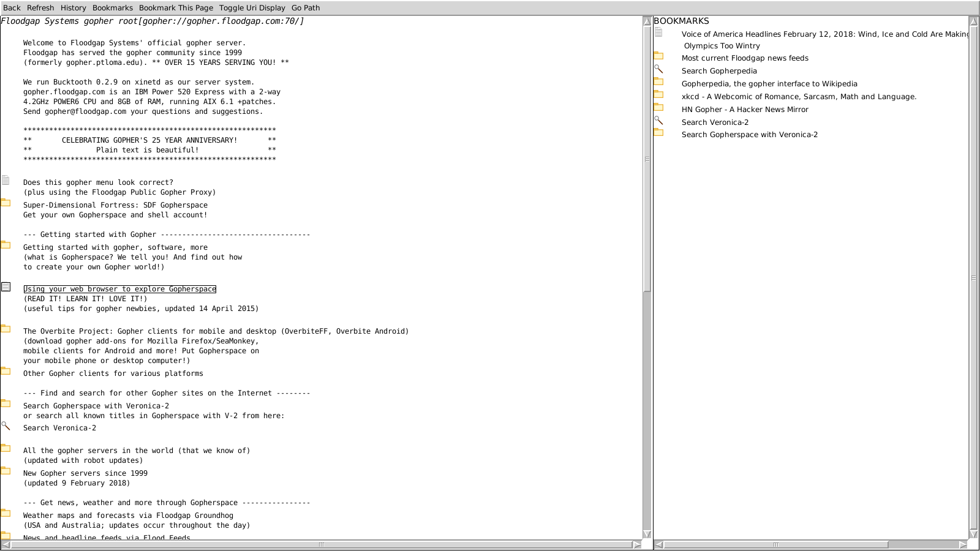Click bookmarks pane vertical scrollbar up arrow

[x=974, y=21]
